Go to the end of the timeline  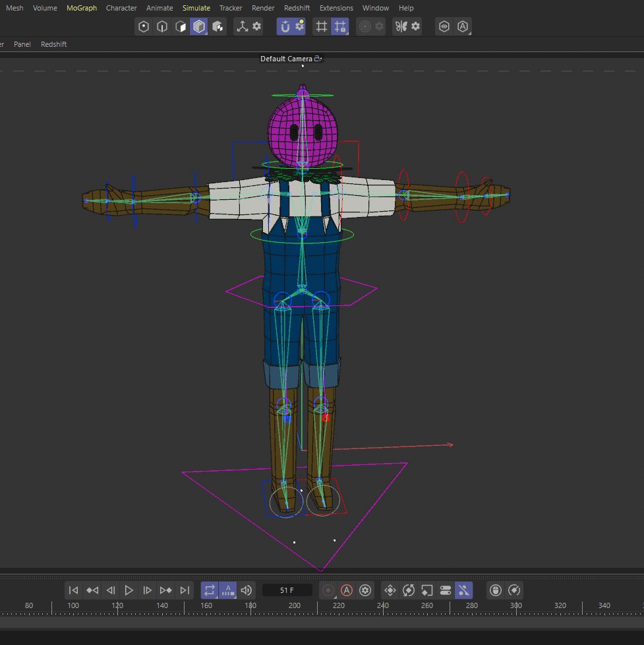[185, 590]
